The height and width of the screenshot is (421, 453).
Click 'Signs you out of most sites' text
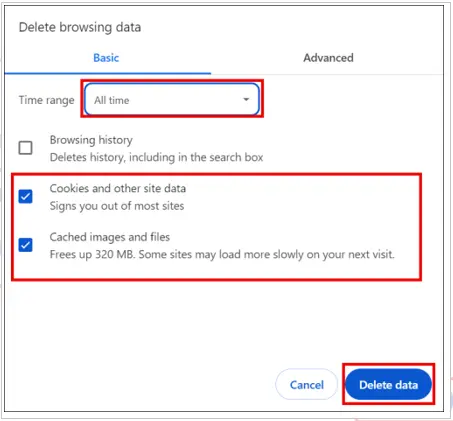117,206
